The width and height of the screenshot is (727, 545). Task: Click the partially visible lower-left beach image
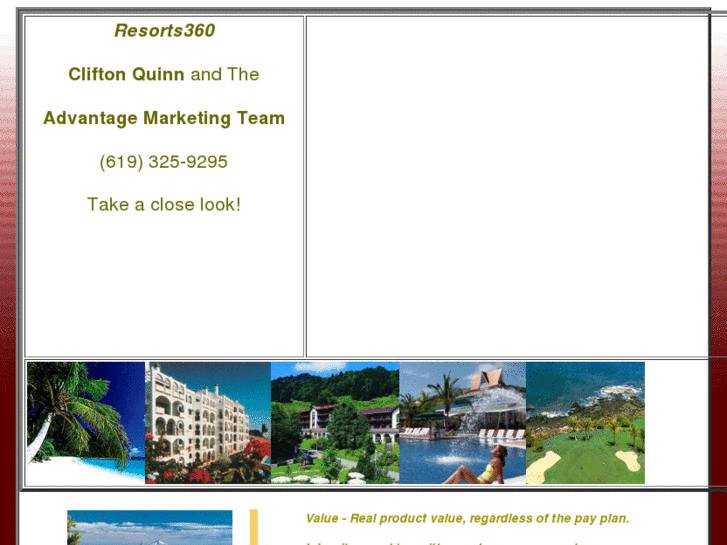coord(150,527)
